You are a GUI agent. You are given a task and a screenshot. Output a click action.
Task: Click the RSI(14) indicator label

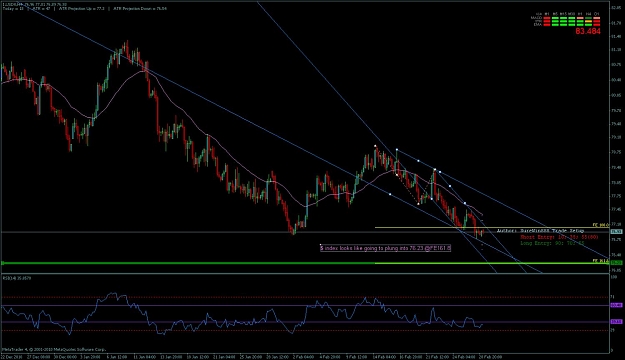(17, 278)
